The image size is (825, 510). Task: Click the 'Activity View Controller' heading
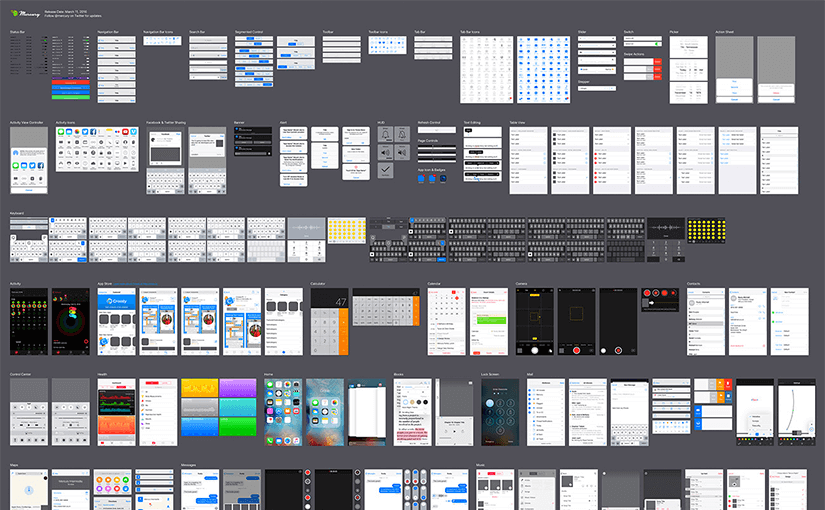pos(26,123)
